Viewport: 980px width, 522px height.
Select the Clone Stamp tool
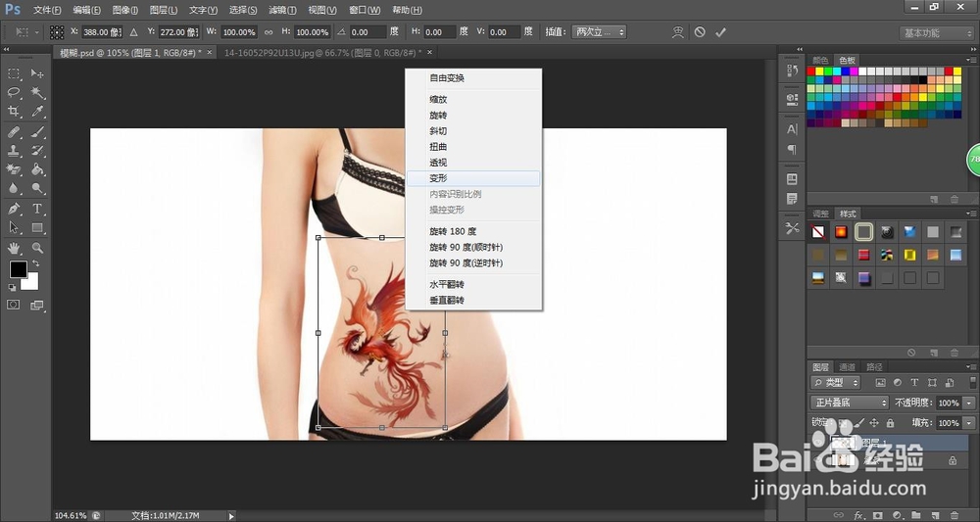coord(14,151)
